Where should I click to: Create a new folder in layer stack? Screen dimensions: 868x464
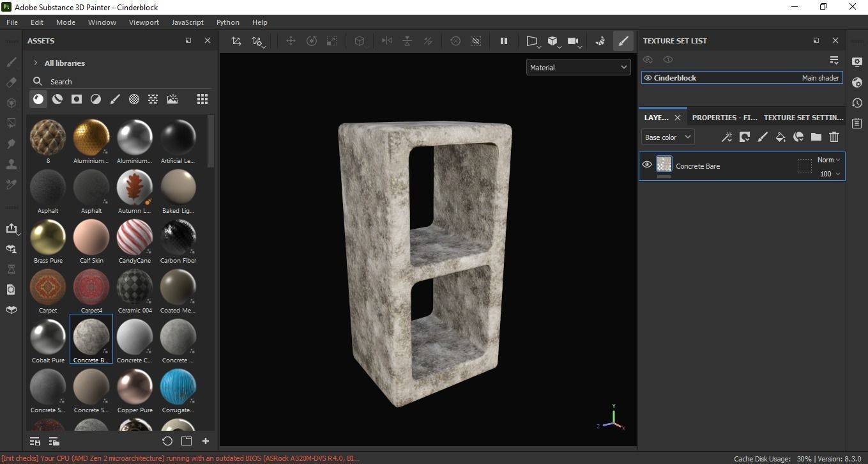pyautogui.click(x=816, y=137)
